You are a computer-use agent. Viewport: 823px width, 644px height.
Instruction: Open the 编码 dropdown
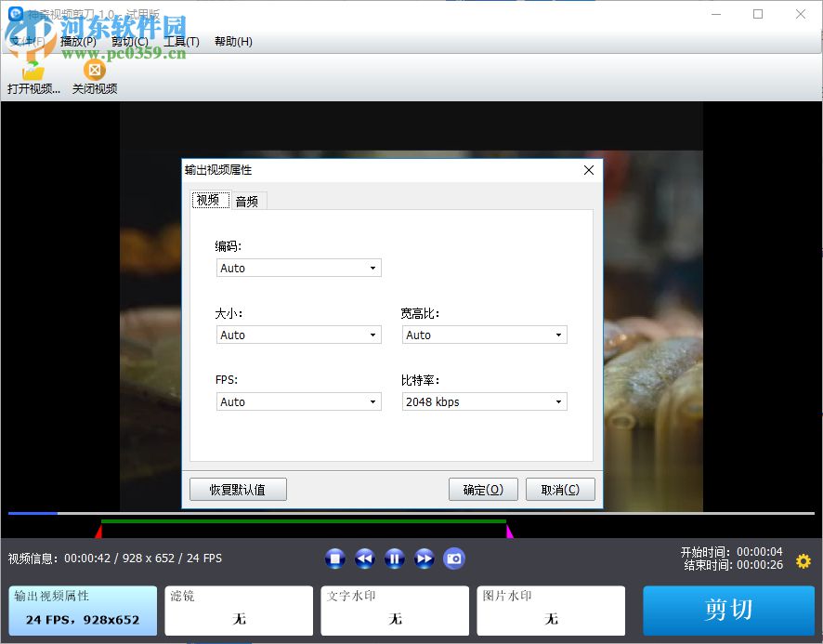299,268
